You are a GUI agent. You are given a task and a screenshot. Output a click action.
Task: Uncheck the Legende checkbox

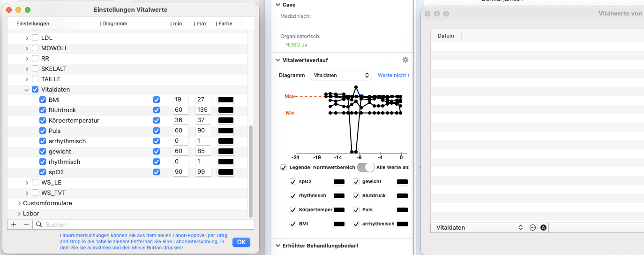pos(284,168)
